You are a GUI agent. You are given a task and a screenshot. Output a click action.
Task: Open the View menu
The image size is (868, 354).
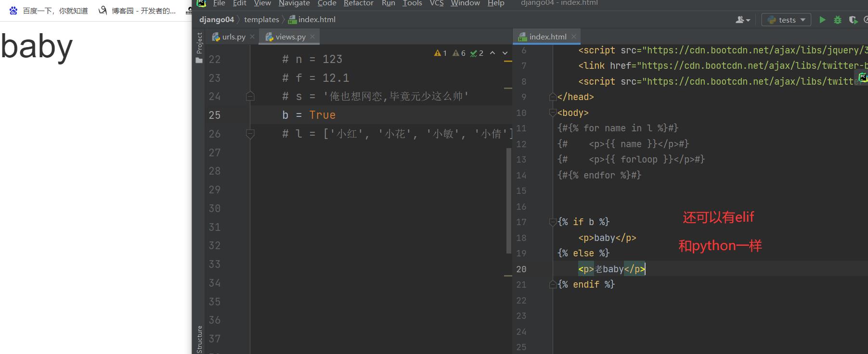(x=262, y=3)
